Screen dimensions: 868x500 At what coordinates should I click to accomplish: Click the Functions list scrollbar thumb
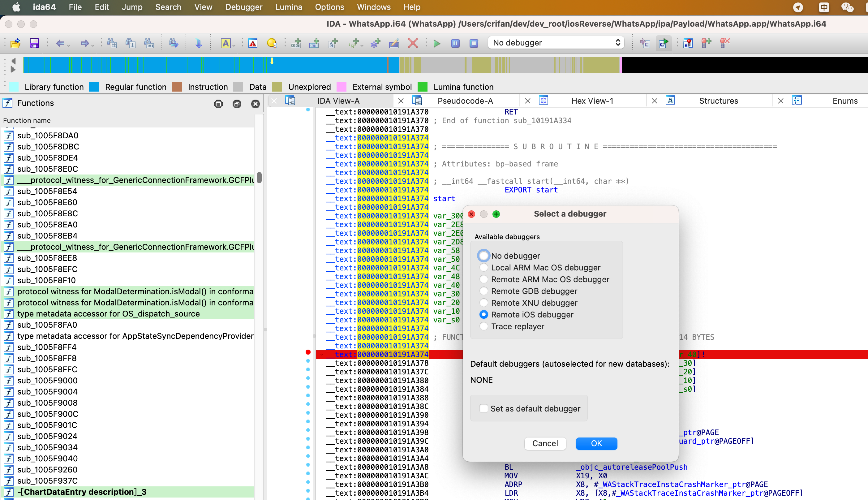(x=259, y=178)
